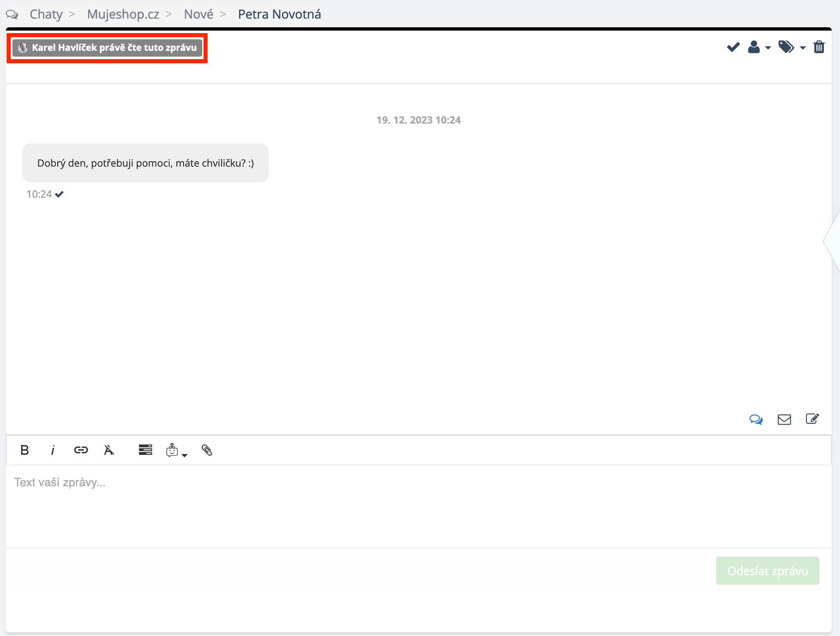Mark conversation as resolved with checkmark icon
This screenshot has width=840, height=636.
[x=733, y=47]
